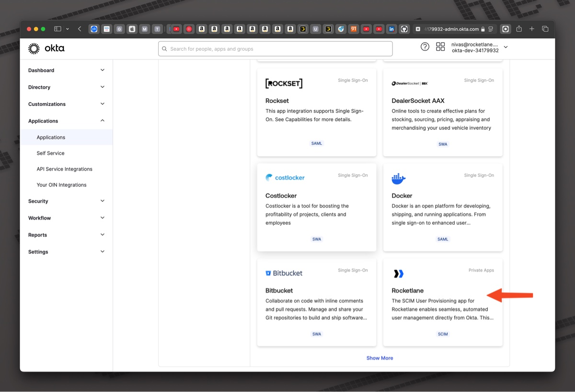This screenshot has width=575, height=392.
Task: Switch to the Apple logo pinned tab
Action: [132, 29]
